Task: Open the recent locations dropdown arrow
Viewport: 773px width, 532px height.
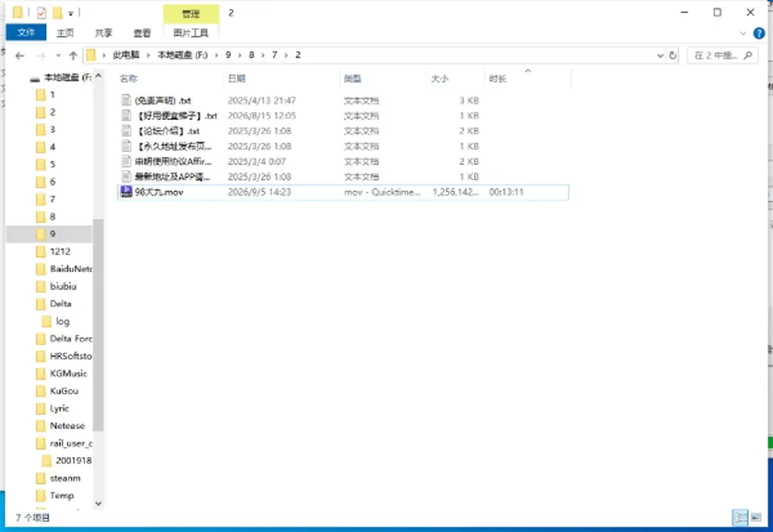Action: click(58, 56)
